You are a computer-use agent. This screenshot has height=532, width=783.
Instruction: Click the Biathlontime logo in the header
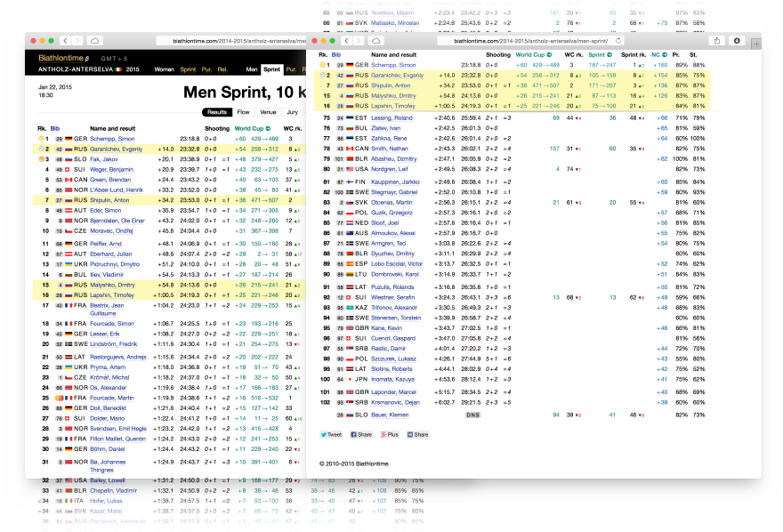[x=60, y=58]
